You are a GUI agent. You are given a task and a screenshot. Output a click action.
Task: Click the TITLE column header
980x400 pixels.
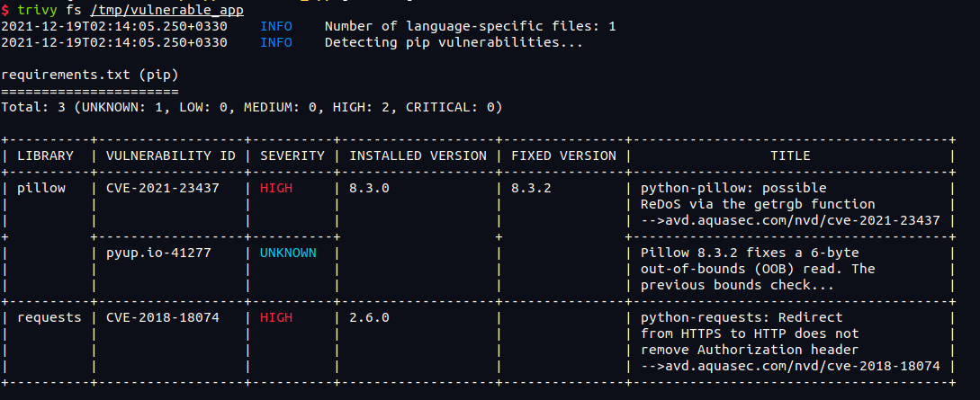[x=790, y=156]
